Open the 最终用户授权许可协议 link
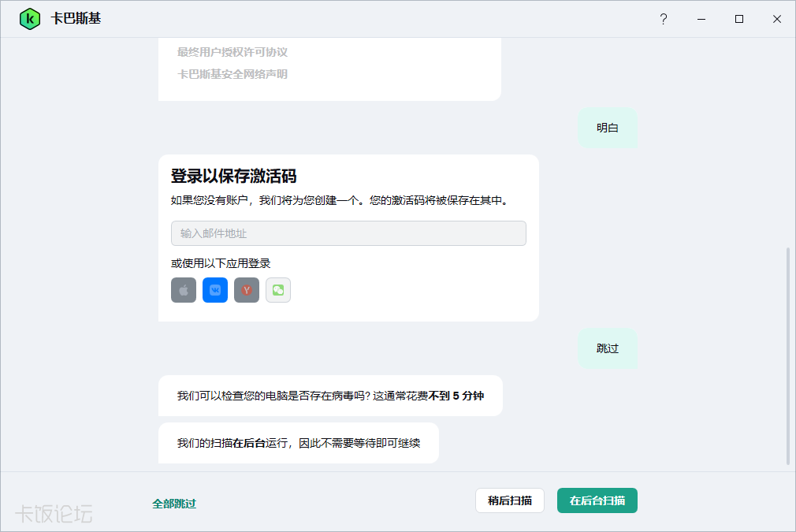The height and width of the screenshot is (532, 796). pyautogui.click(x=232, y=52)
